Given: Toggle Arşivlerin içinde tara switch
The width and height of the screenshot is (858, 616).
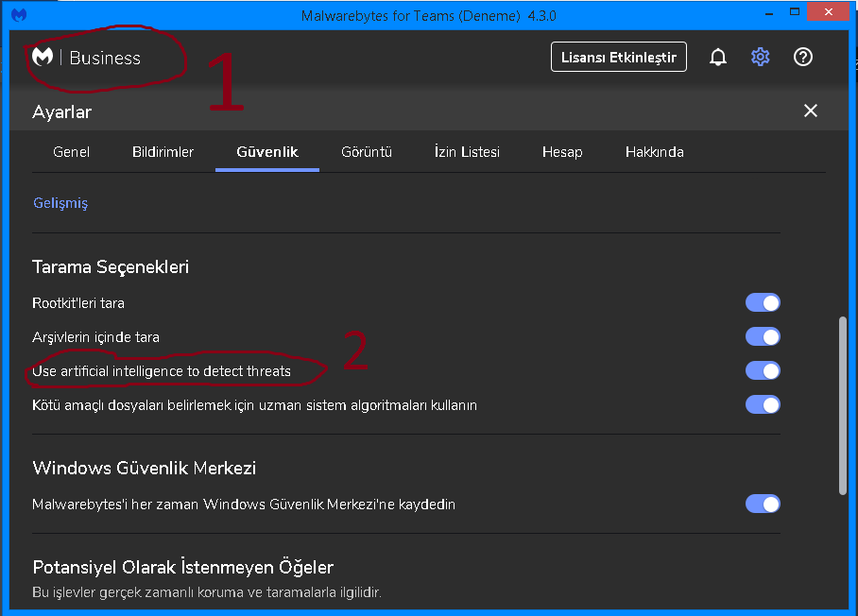Looking at the screenshot, I should pyautogui.click(x=763, y=336).
